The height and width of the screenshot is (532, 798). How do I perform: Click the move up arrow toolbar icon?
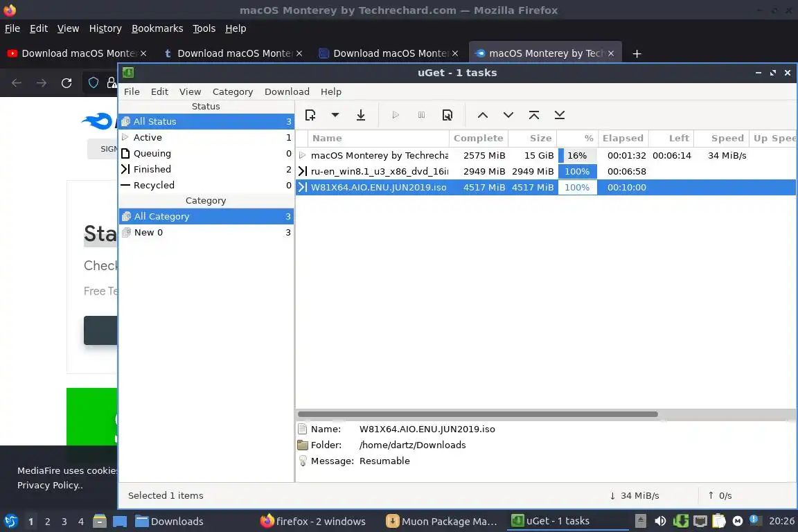(483, 115)
